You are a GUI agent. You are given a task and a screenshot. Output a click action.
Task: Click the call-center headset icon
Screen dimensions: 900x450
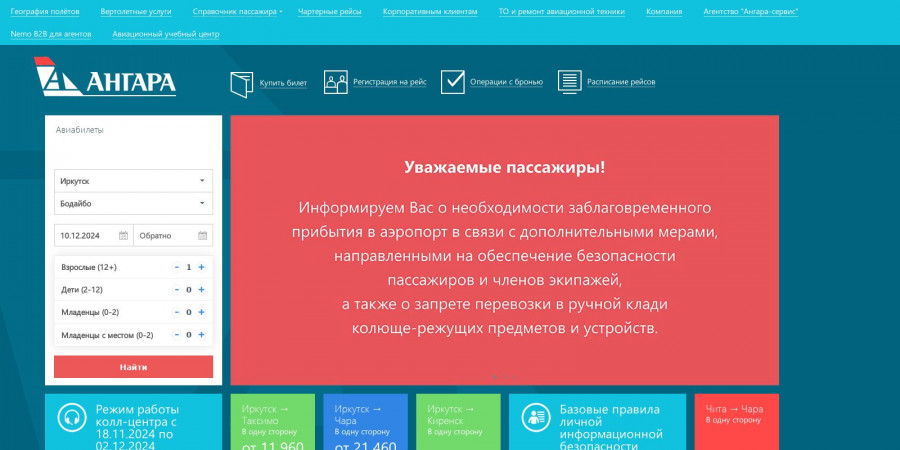point(72,417)
